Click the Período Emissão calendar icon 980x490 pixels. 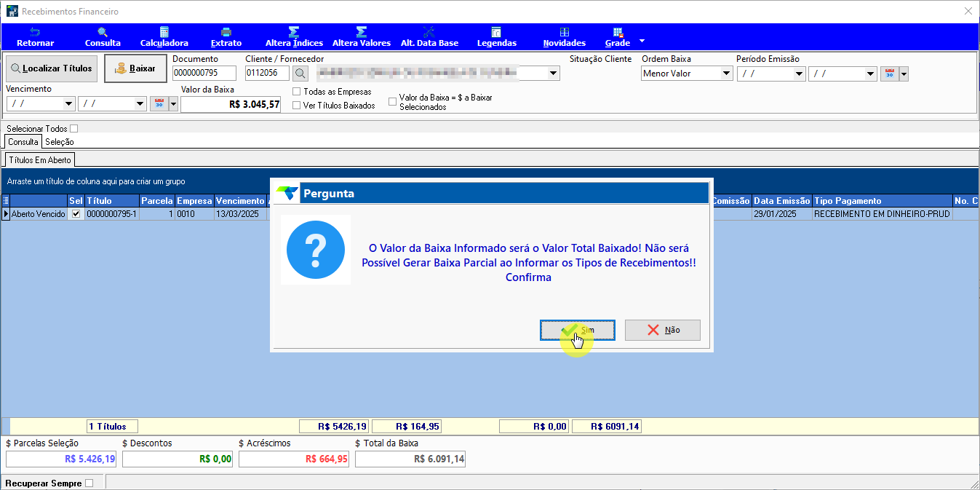pyautogui.click(x=889, y=74)
